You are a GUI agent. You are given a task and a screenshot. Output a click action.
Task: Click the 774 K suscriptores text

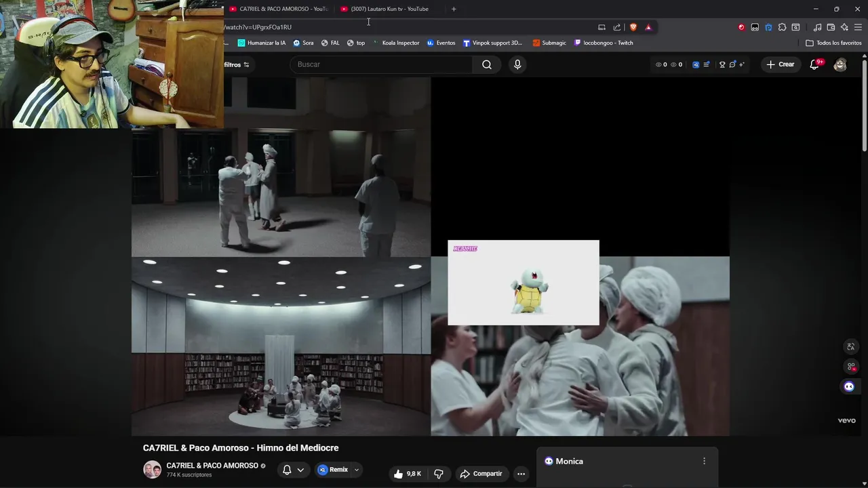coord(189,475)
